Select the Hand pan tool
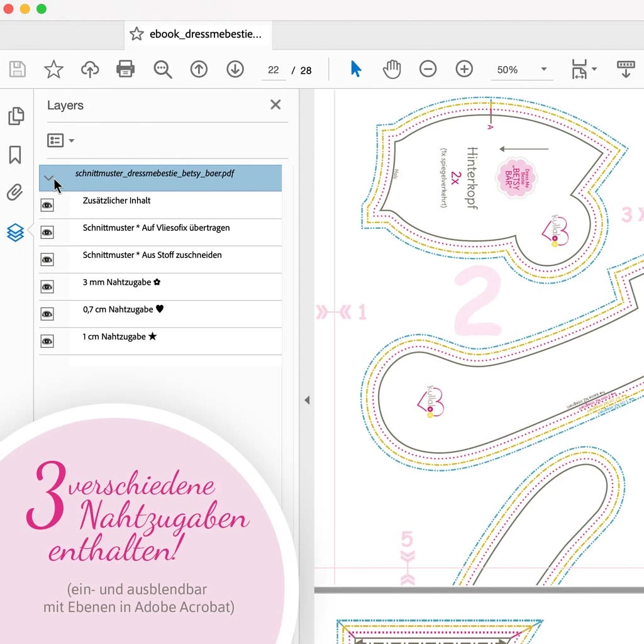Viewport: 644px width, 644px height. [x=392, y=69]
